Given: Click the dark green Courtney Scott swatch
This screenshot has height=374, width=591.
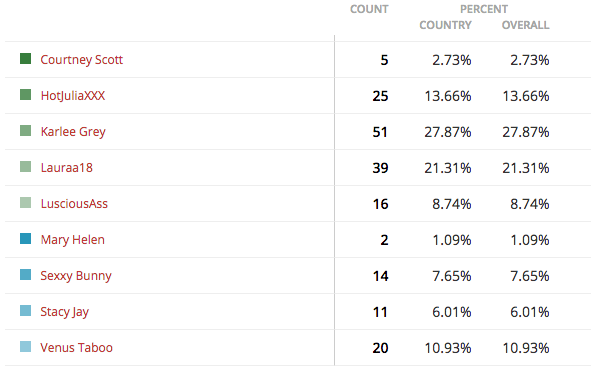Looking at the screenshot, I should point(25,58).
